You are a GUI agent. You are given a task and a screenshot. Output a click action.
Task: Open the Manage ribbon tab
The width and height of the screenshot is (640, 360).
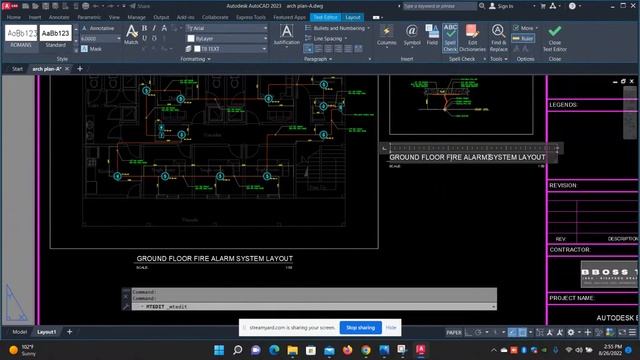tap(136, 17)
